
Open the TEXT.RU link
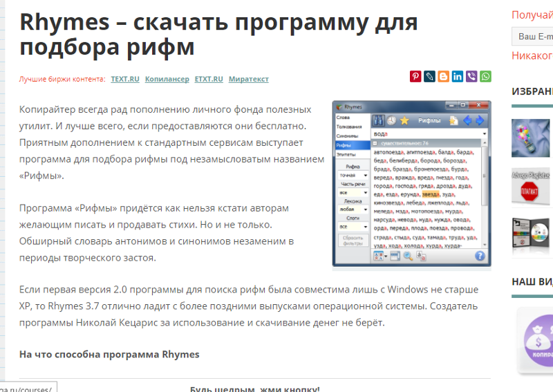(124, 80)
